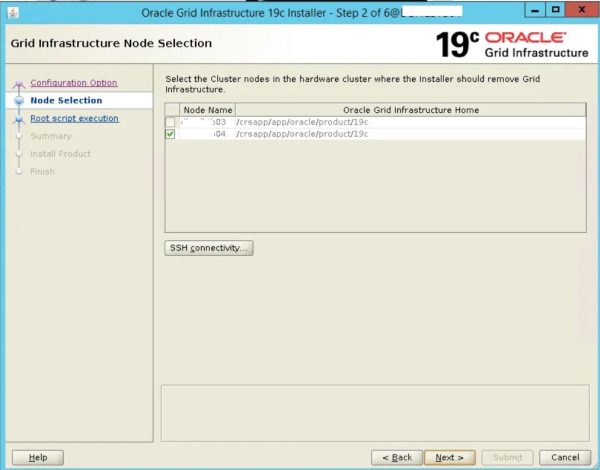Go back with the Back button
The width and height of the screenshot is (600, 470).
396,457
